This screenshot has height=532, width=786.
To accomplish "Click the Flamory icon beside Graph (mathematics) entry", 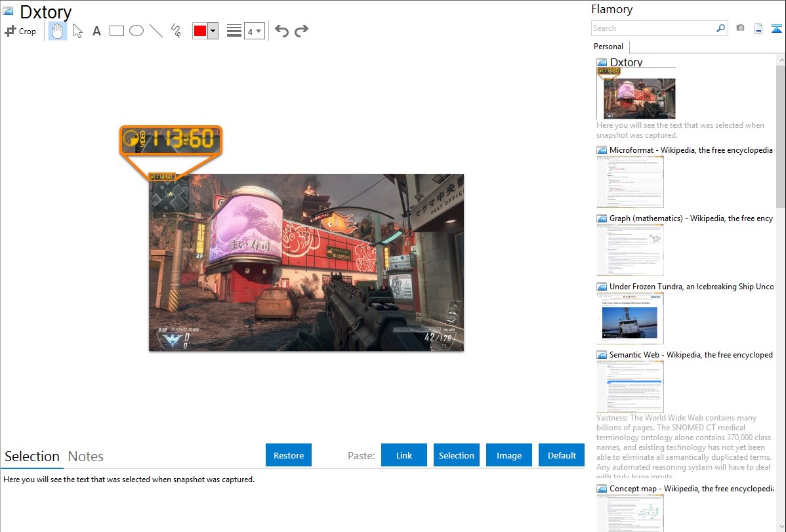I will click(602, 218).
